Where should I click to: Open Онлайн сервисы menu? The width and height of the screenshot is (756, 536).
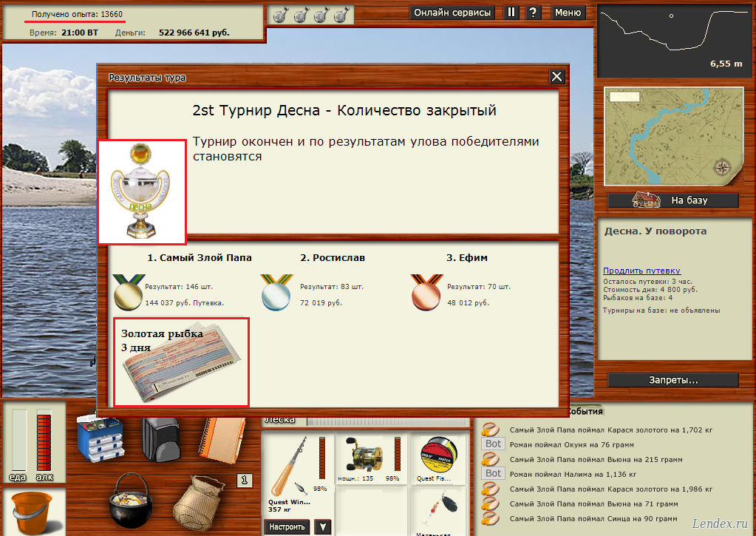(x=452, y=13)
